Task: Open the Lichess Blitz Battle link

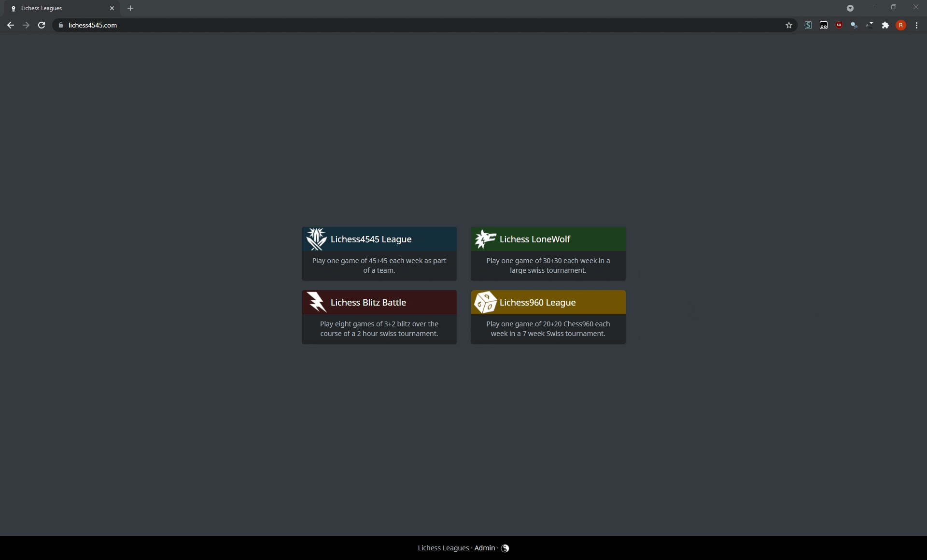Action: tap(368, 303)
